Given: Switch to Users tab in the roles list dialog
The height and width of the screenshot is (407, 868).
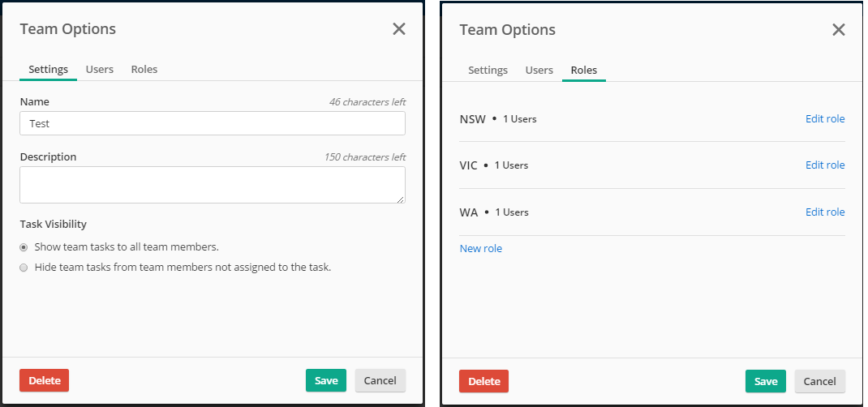Looking at the screenshot, I should coord(539,71).
